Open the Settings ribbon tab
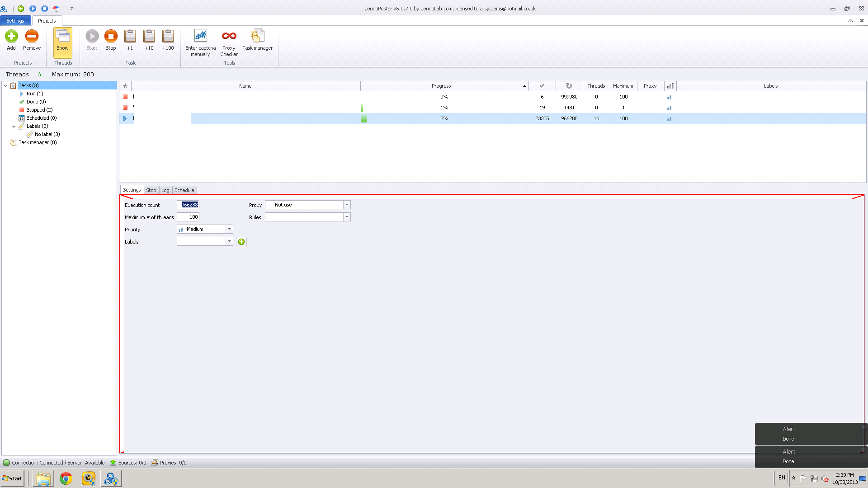 click(x=15, y=21)
